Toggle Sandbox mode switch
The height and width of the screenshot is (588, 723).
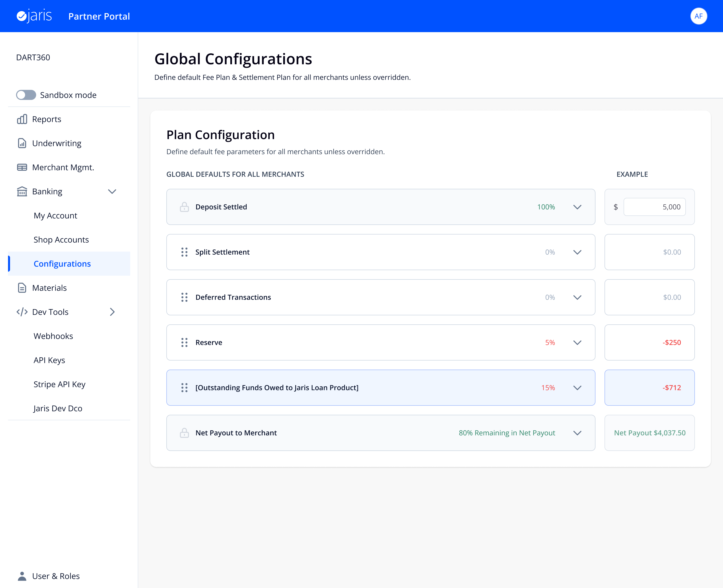click(x=26, y=95)
